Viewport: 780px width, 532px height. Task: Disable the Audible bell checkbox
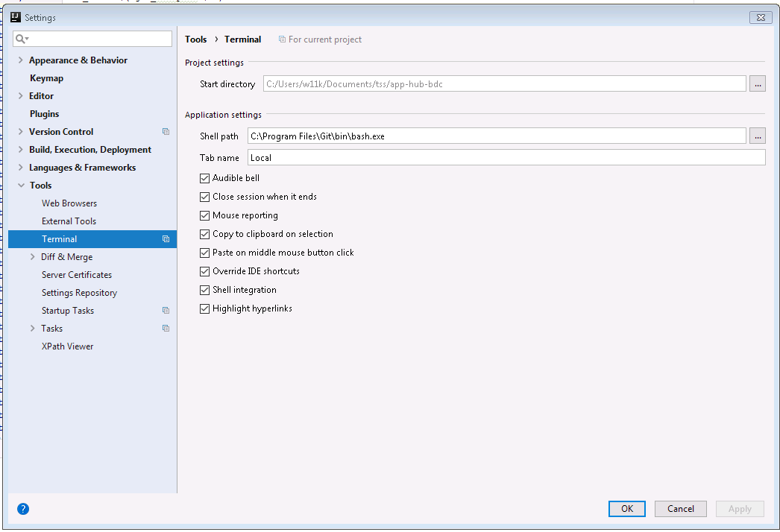click(205, 178)
